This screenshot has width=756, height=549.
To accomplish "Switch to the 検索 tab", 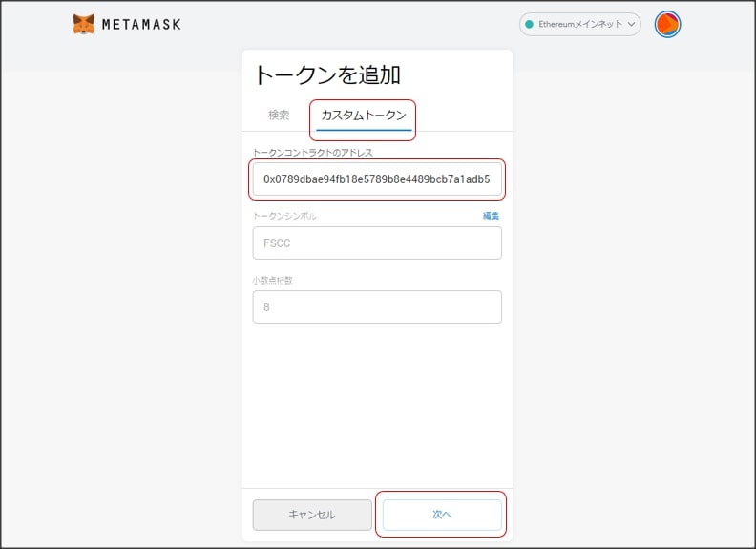I will (279, 115).
